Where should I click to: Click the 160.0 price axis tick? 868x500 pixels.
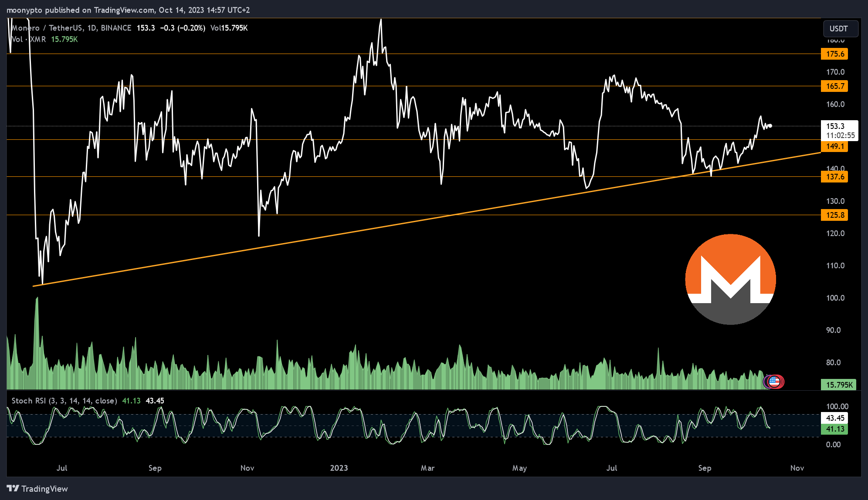tap(835, 104)
